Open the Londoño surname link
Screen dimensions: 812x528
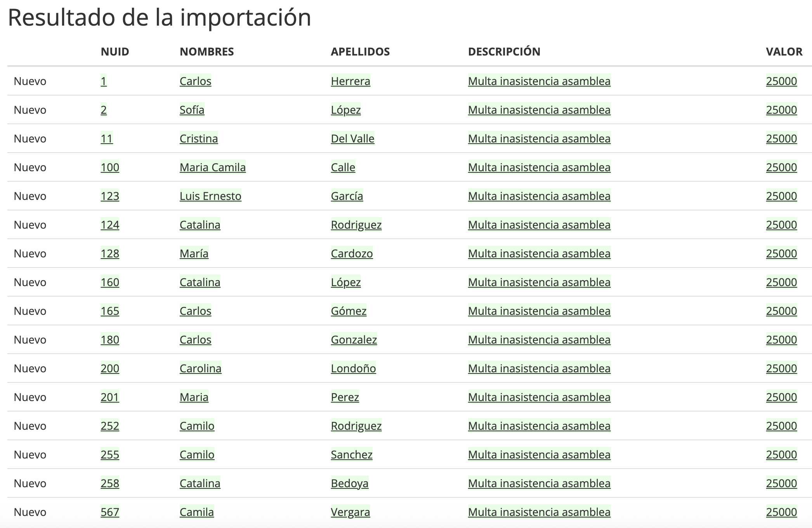(x=353, y=368)
